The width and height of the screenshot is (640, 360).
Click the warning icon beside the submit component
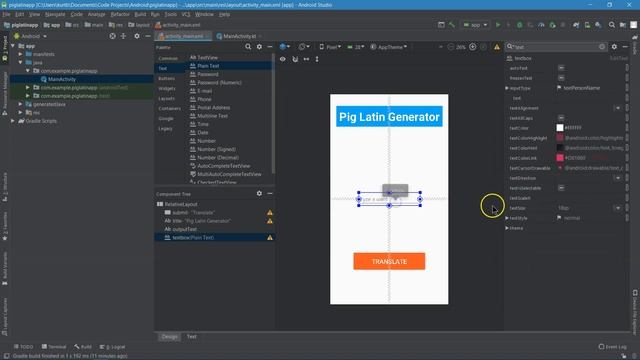point(270,213)
